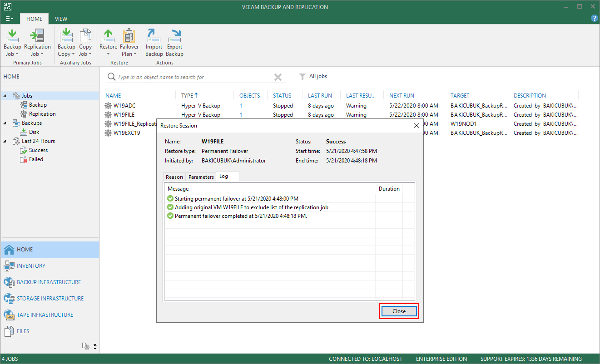Viewport: 600px width, 364px height.
Task: Open the Copy Job ribbon button
Action: coord(85,43)
